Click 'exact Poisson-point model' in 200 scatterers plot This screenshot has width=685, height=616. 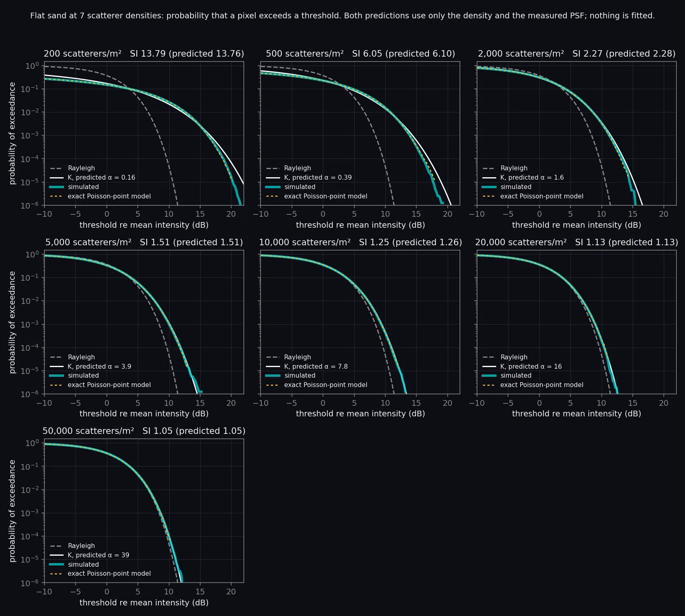109,196
